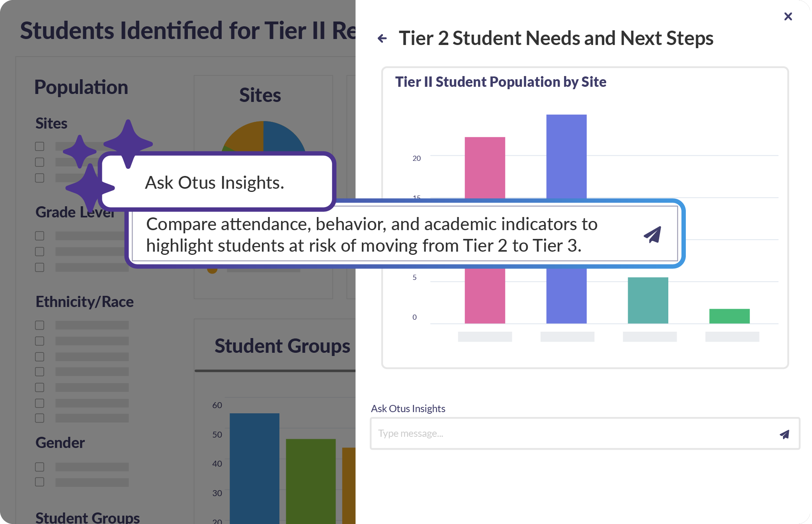Type in the Ask Otus Insights message field
Viewport: 812px width, 524px height.
click(x=569, y=434)
